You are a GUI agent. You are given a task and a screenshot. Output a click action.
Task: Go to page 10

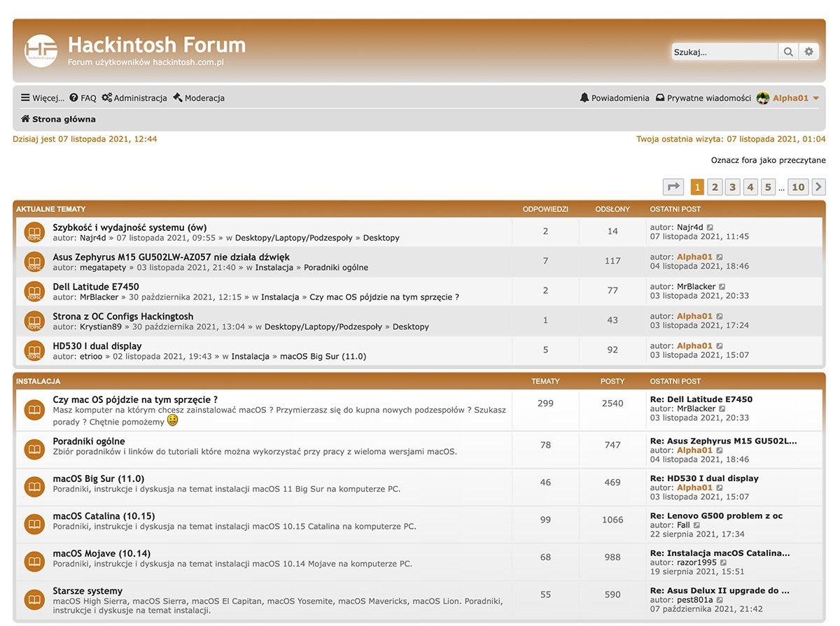click(798, 187)
